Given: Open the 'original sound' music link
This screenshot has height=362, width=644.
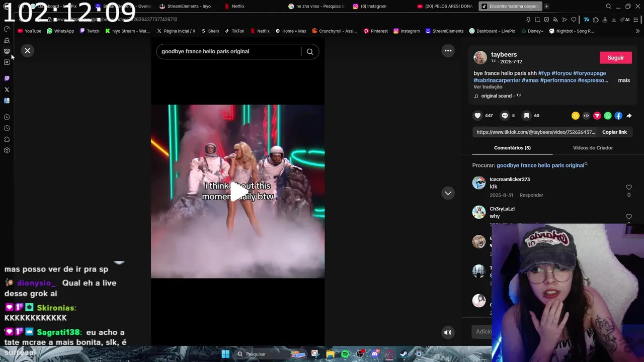Looking at the screenshot, I should tap(497, 96).
